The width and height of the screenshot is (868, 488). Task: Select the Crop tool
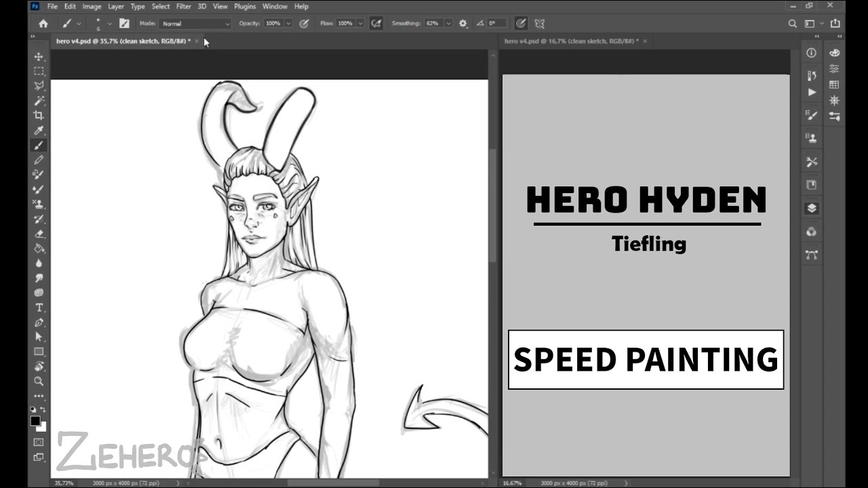(x=39, y=116)
